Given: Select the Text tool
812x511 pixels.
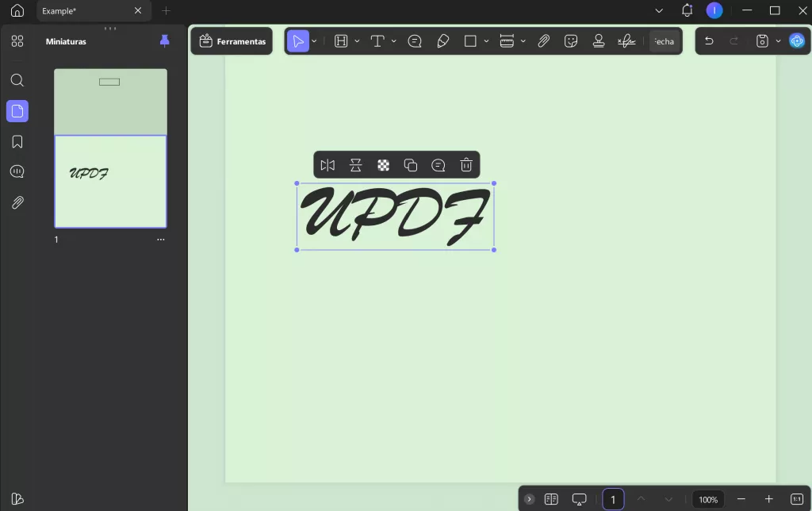Looking at the screenshot, I should pyautogui.click(x=377, y=41).
